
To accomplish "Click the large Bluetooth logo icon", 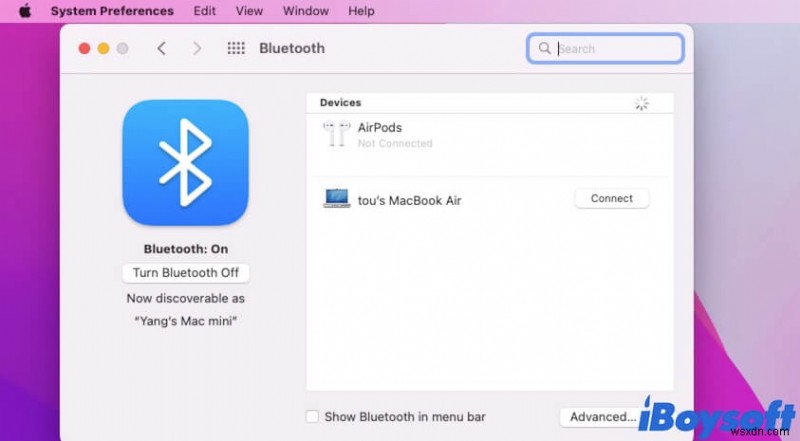I will point(186,162).
